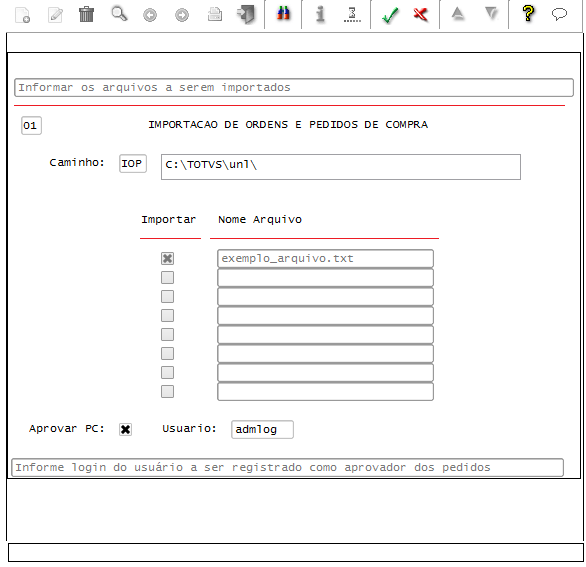Click the 'Usuario:' label
The height and width of the screenshot is (567, 586).
pos(189,428)
